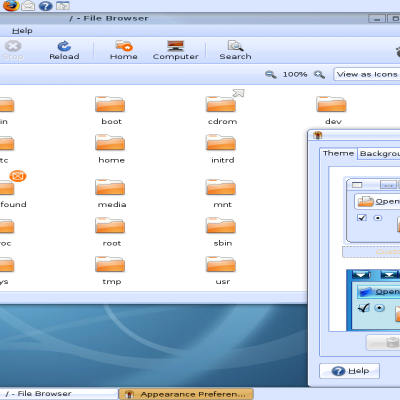Select the tmp folder
The image size is (400, 400).
[110, 264]
